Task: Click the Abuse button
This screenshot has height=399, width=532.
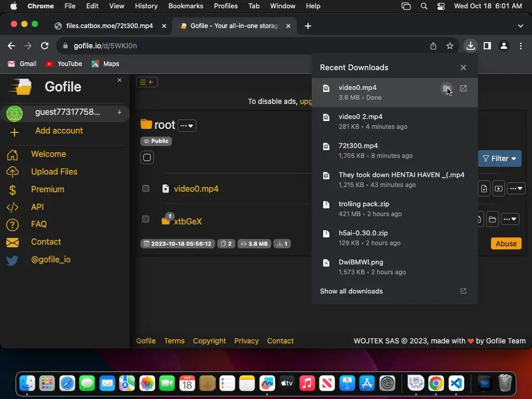Action: 506,244
